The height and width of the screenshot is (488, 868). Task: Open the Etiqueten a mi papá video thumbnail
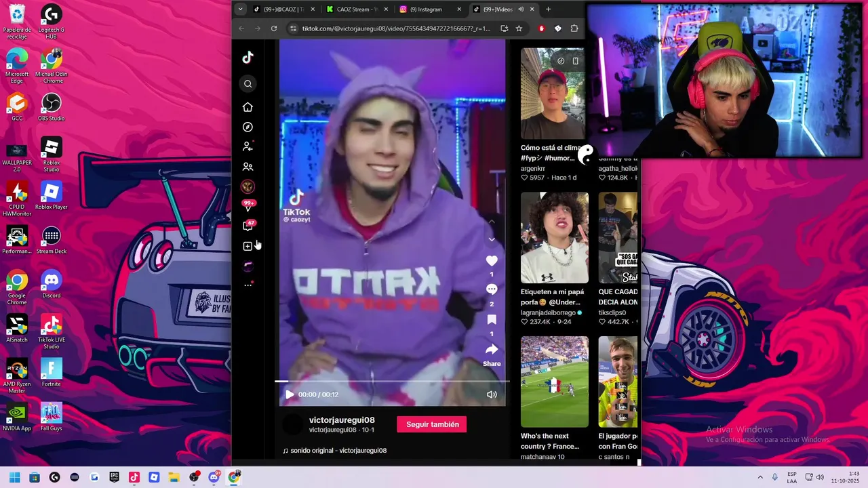click(x=555, y=238)
